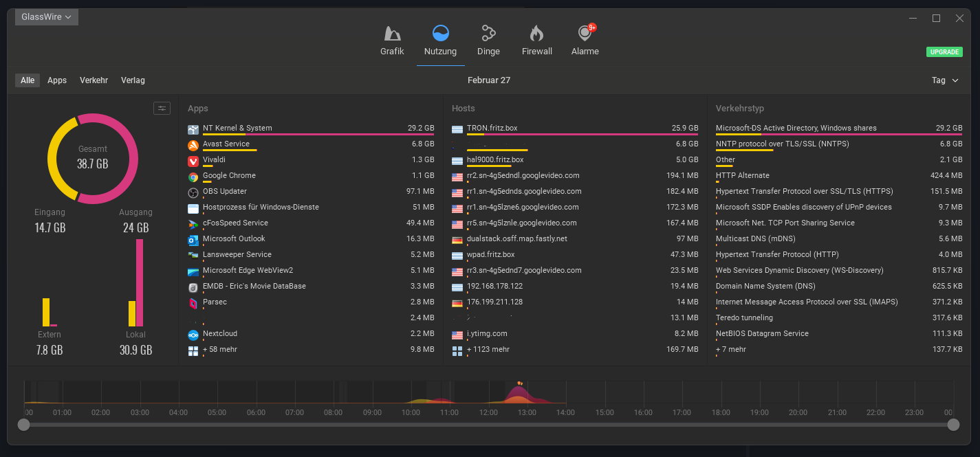
Task: Click the German flag beside dualstack.osff.map.fastly.net
Action: coord(457,241)
